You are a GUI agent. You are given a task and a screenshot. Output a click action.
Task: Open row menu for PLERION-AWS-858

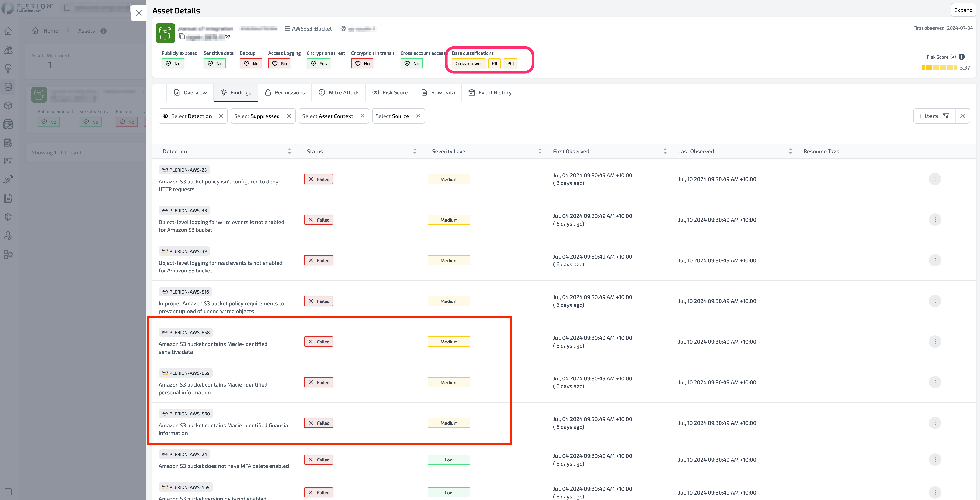(x=935, y=342)
